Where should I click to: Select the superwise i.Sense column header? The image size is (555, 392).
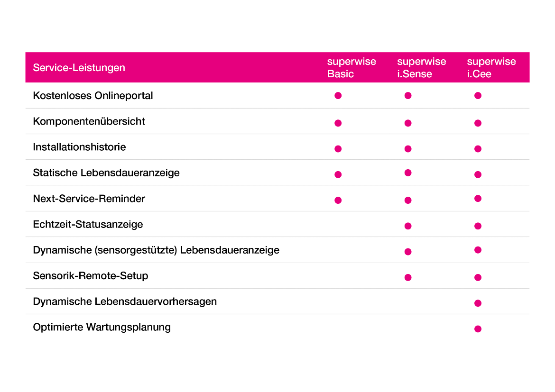[421, 68]
